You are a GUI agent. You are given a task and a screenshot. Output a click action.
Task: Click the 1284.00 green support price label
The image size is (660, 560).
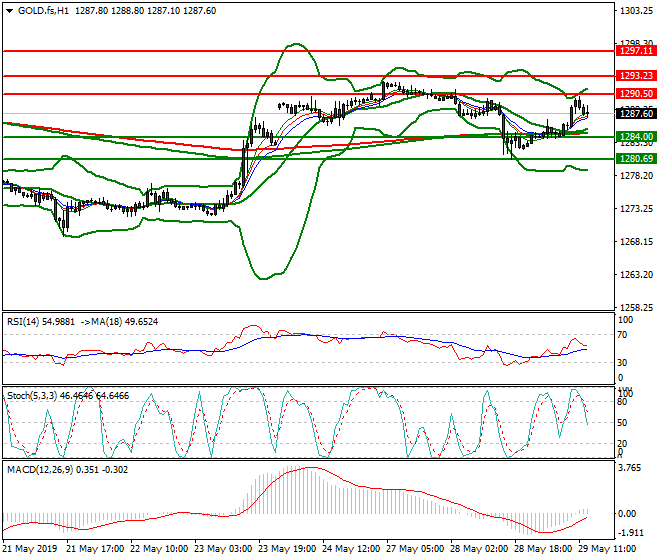(636, 137)
